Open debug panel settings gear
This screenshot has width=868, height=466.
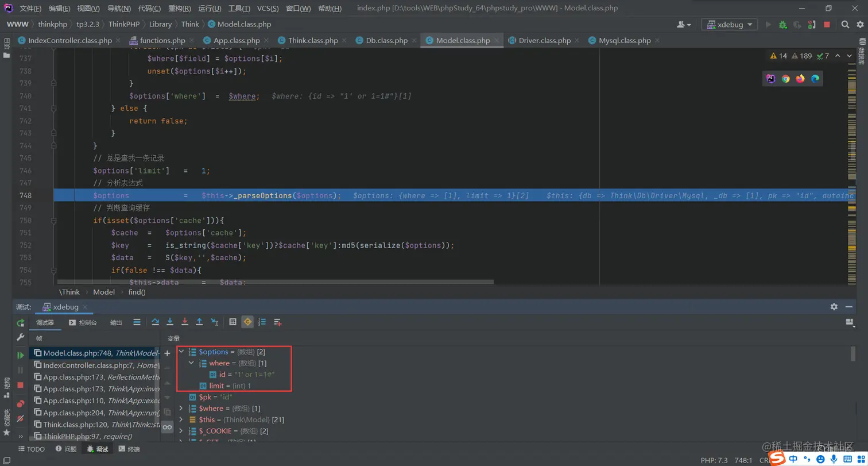coord(834,307)
